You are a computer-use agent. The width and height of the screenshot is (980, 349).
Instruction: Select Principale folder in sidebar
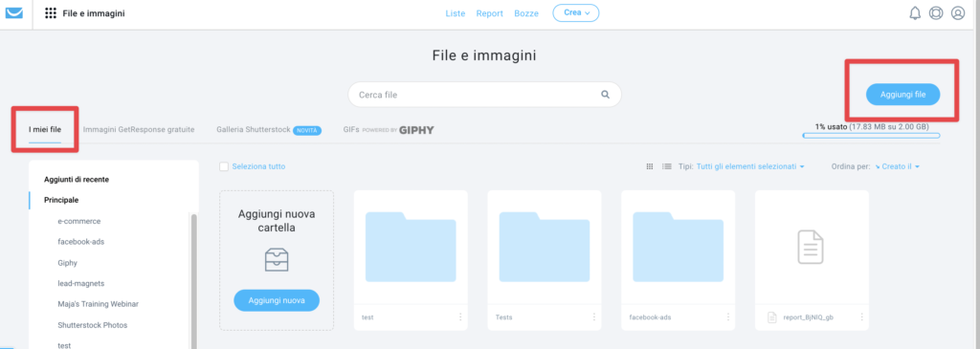tap(61, 200)
